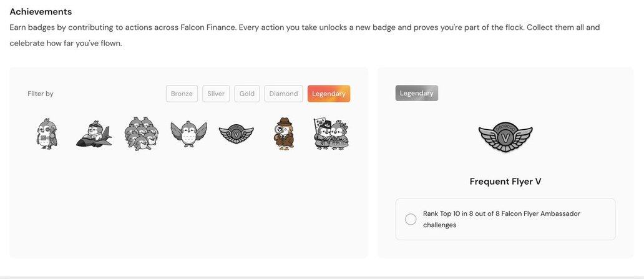Click the 'Filter by' label
This screenshot has height=279, width=644.
click(40, 94)
